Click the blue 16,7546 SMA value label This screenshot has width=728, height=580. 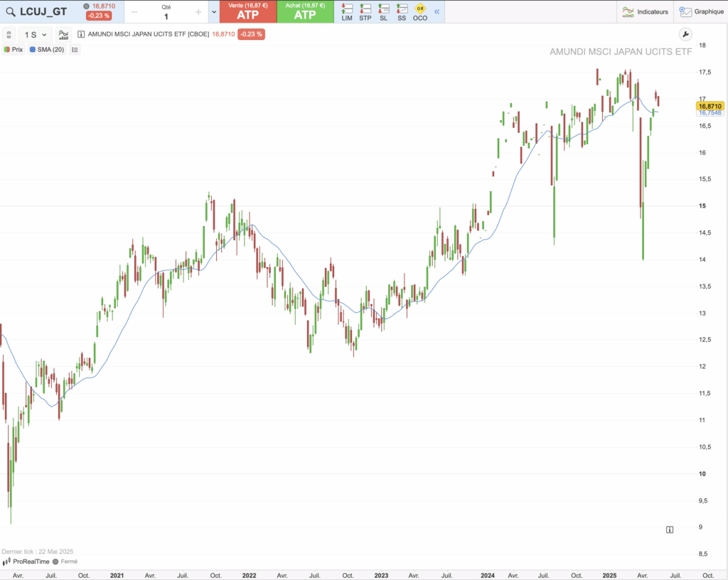tap(710, 113)
